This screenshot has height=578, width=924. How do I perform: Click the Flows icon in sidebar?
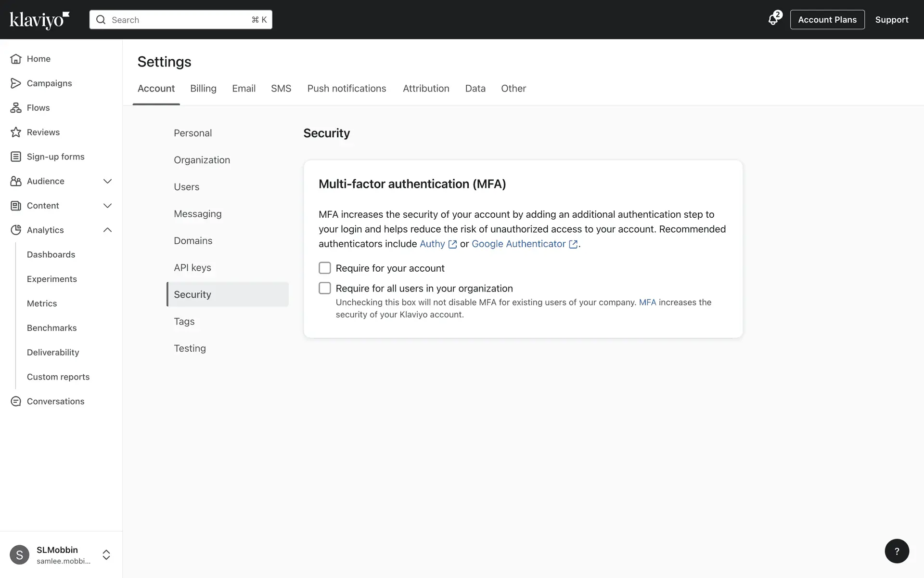coord(16,108)
